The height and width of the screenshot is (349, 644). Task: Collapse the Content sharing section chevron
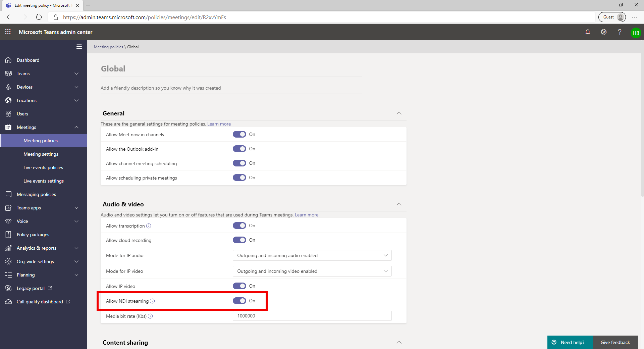tap(399, 343)
